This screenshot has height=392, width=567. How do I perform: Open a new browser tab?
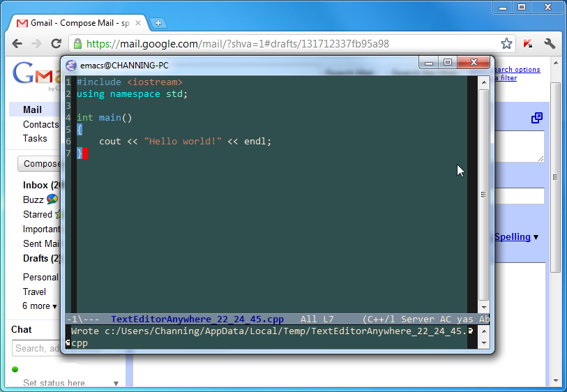pos(158,23)
